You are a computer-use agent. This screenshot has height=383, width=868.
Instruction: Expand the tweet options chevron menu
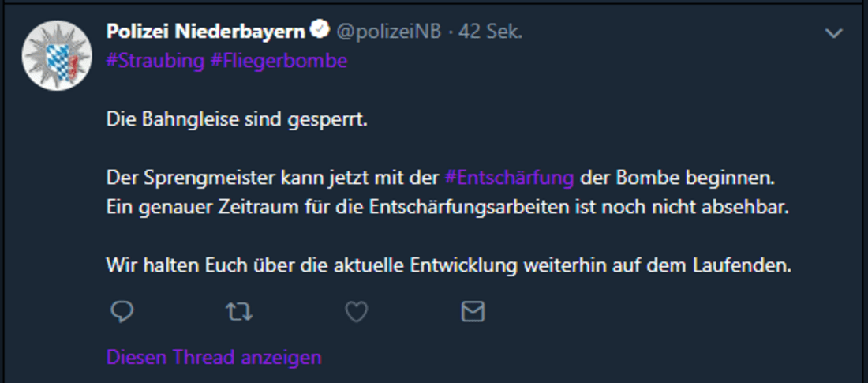(x=833, y=33)
